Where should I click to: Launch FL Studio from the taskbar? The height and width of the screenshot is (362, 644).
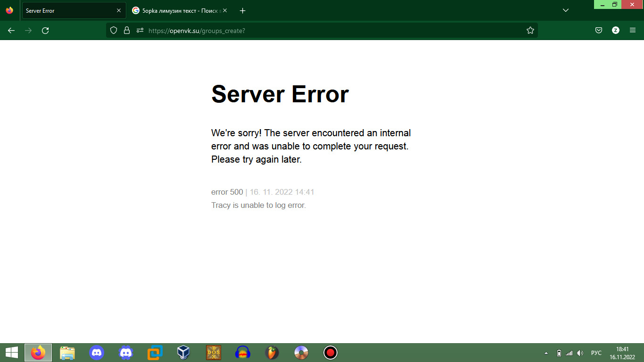(272, 353)
